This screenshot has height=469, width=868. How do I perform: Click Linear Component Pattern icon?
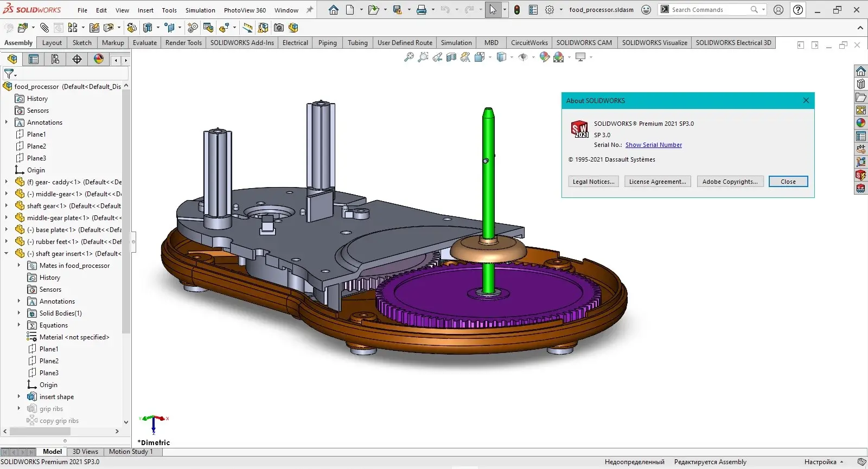(x=73, y=28)
